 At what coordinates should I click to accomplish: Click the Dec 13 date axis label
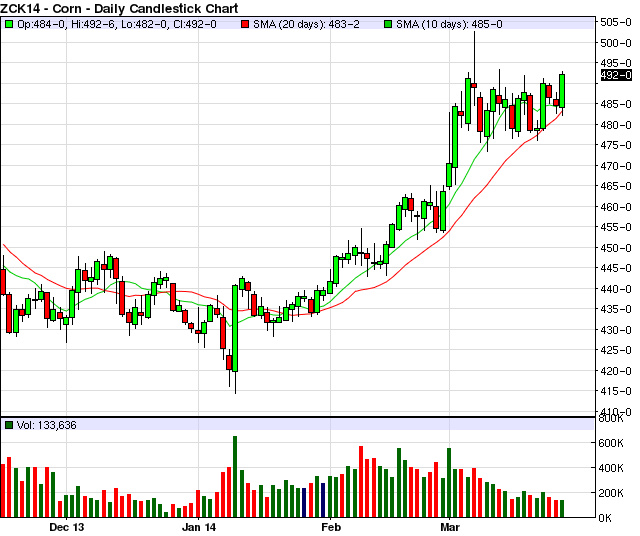coord(67,527)
